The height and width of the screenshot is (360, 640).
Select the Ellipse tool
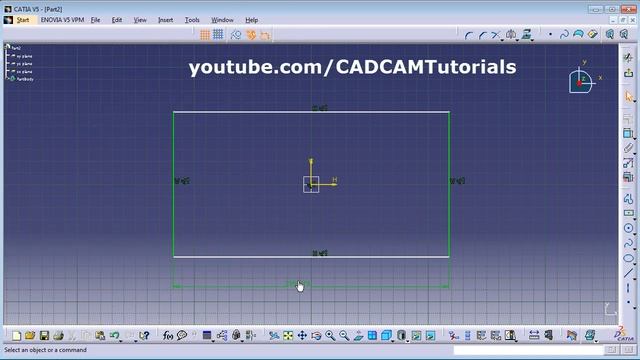628,258
